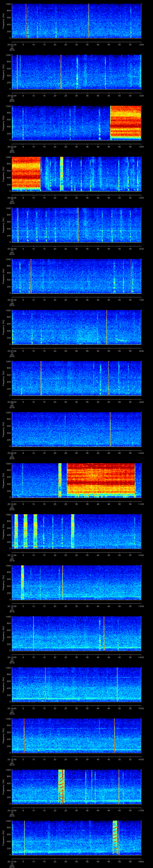
Task: Click the '20:09:00' time label
Action: pyautogui.click(x=12, y=453)
